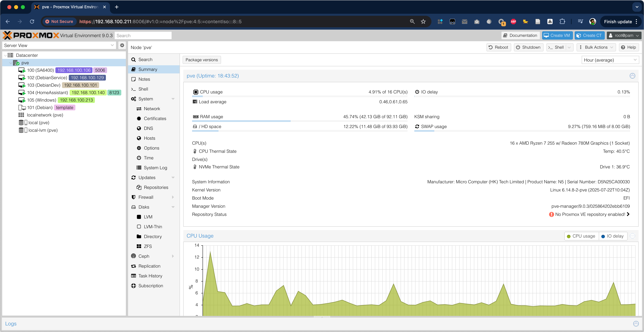Click HD space progress bar
The image size is (644, 332).
point(300,131)
